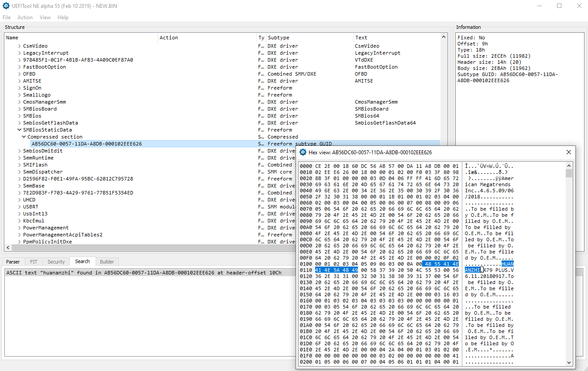The height and width of the screenshot is (371, 588).
Task: Expand the SmbiosDmiEdit node
Action: tap(19, 151)
